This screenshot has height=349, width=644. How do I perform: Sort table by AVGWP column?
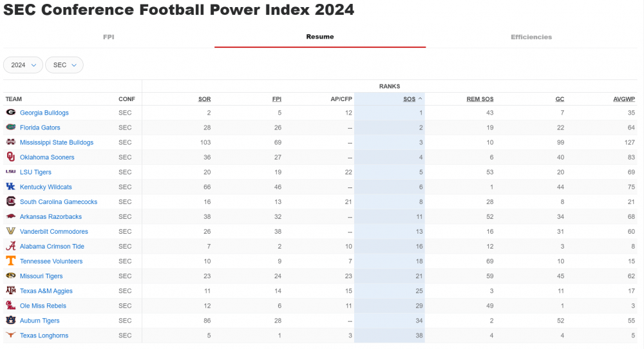click(624, 99)
